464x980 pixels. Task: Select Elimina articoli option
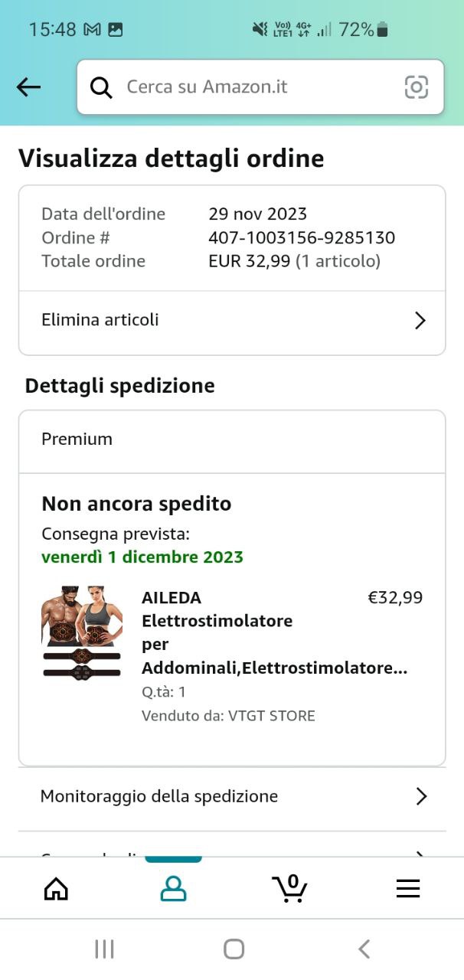click(100, 320)
